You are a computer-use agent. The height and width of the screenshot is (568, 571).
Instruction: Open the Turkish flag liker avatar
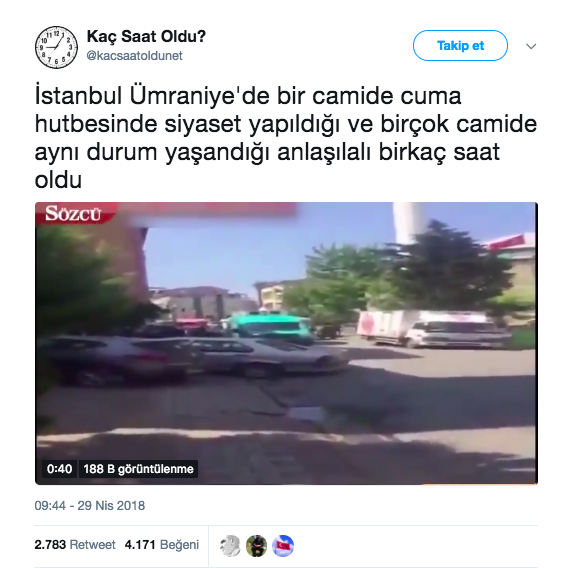pos(283,545)
